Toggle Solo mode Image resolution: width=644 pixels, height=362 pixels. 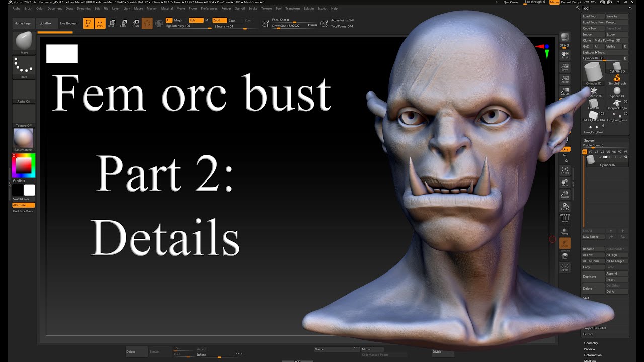(565, 255)
